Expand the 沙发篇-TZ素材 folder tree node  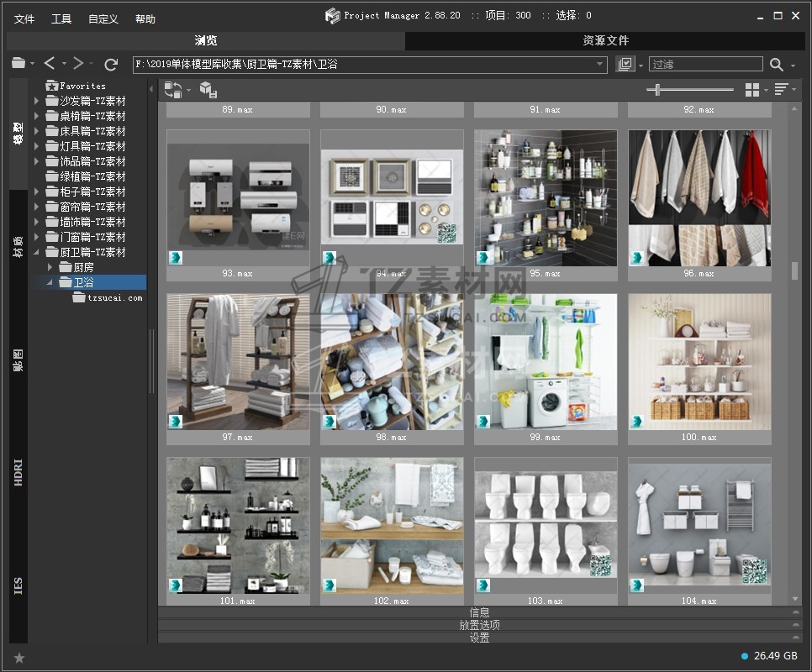(x=37, y=101)
